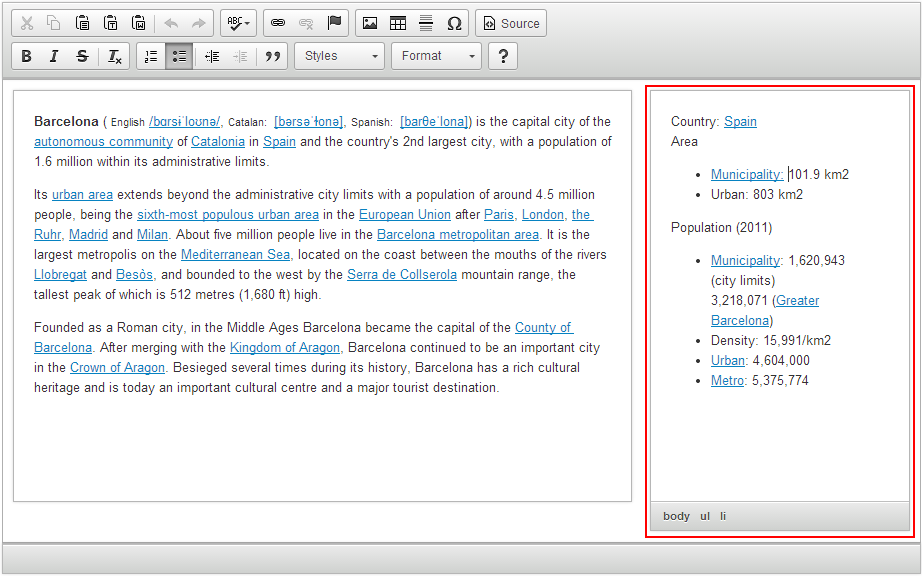This screenshot has height=576, width=922.
Task: Click the Mediterranean Sea link
Action: coord(235,254)
